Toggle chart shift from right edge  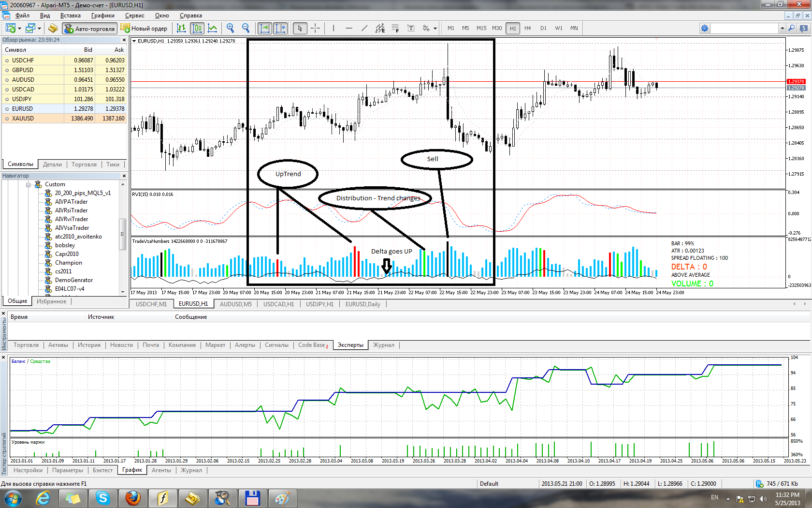pyautogui.click(x=280, y=28)
